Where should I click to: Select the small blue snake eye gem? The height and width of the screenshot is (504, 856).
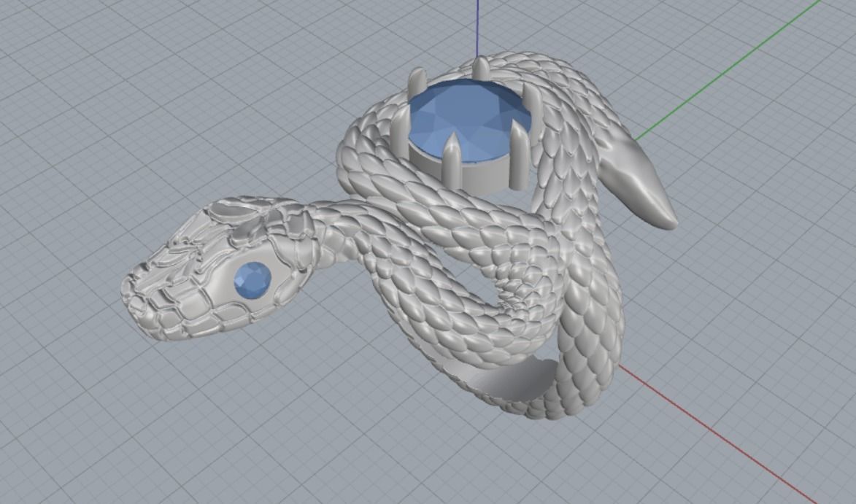point(252,280)
